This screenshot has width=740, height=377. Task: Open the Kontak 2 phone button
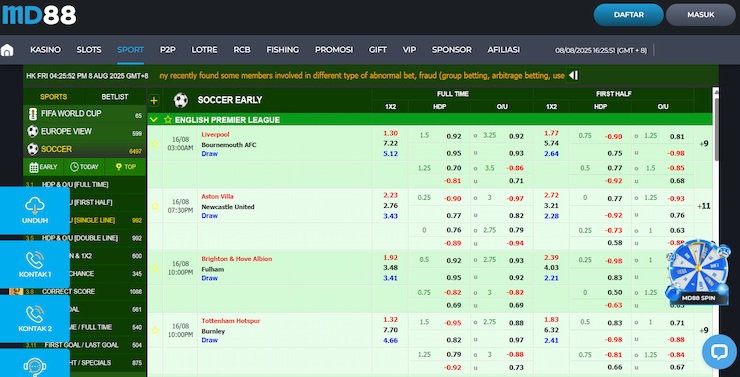(x=35, y=318)
